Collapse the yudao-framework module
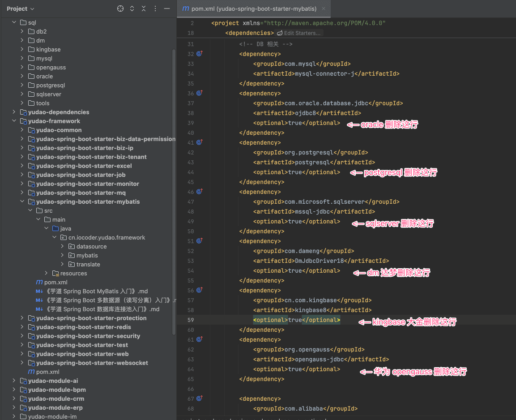This screenshot has width=516, height=420. click(x=14, y=121)
